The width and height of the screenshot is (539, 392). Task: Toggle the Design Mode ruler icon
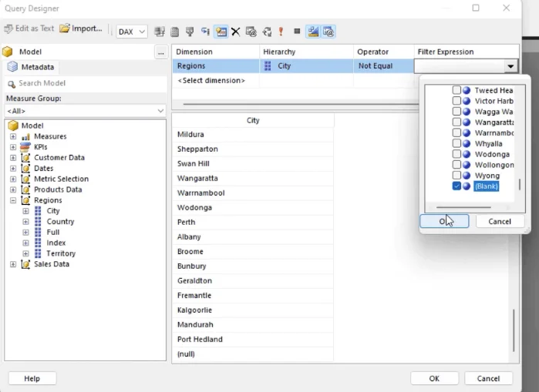pyautogui.click(x=313, y=32)
